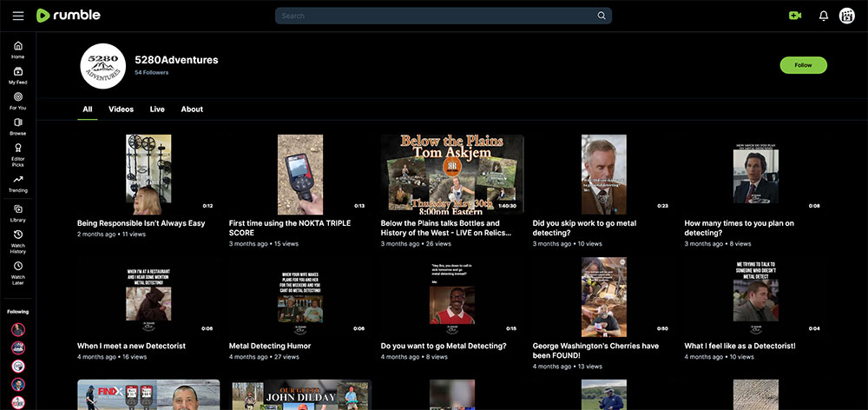This screenshot has height=410, width=868.
Task: Switch to the Videos tab
Action: point(122,109)
